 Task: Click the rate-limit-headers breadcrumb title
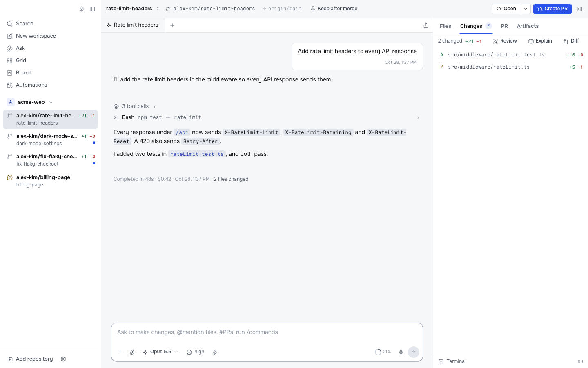coord(129,9)
